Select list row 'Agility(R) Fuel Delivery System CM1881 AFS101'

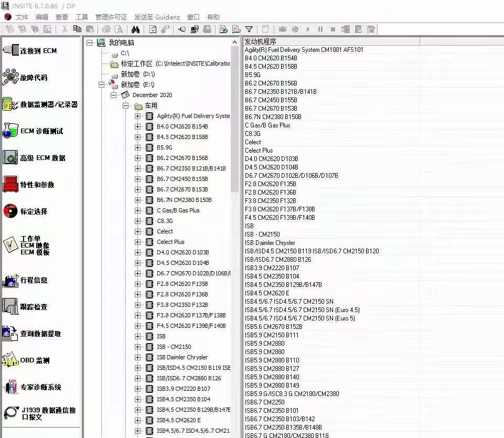pyautogui.click(x=304, y=50)
